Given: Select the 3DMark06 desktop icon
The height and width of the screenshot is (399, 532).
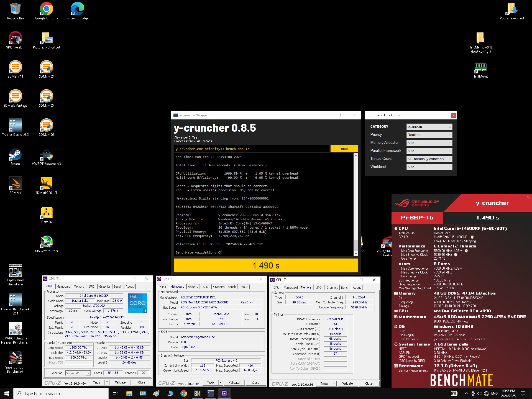Looking at the screenshot, I should click(47, 128).
